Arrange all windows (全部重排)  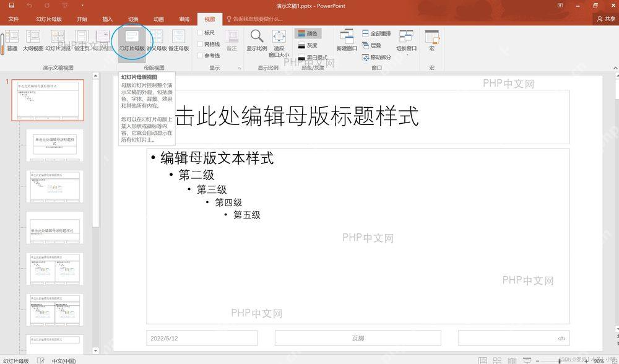(x=376, y=33)
